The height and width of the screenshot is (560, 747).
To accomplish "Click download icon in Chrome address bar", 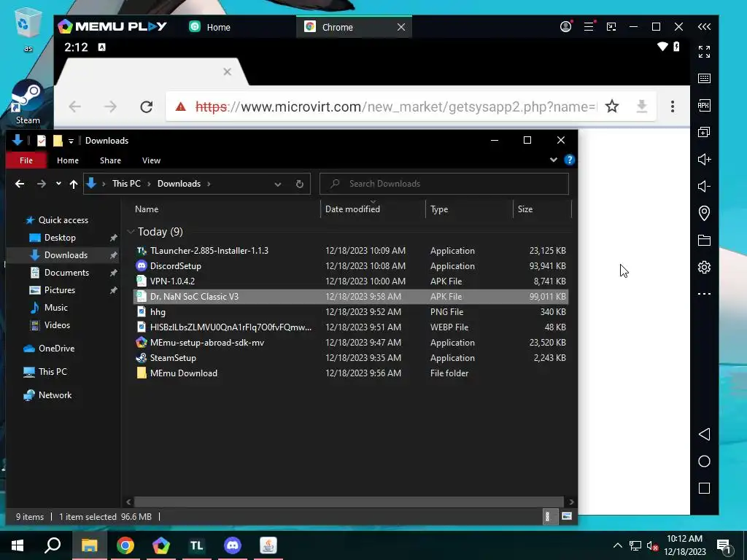I will point(642,106).
